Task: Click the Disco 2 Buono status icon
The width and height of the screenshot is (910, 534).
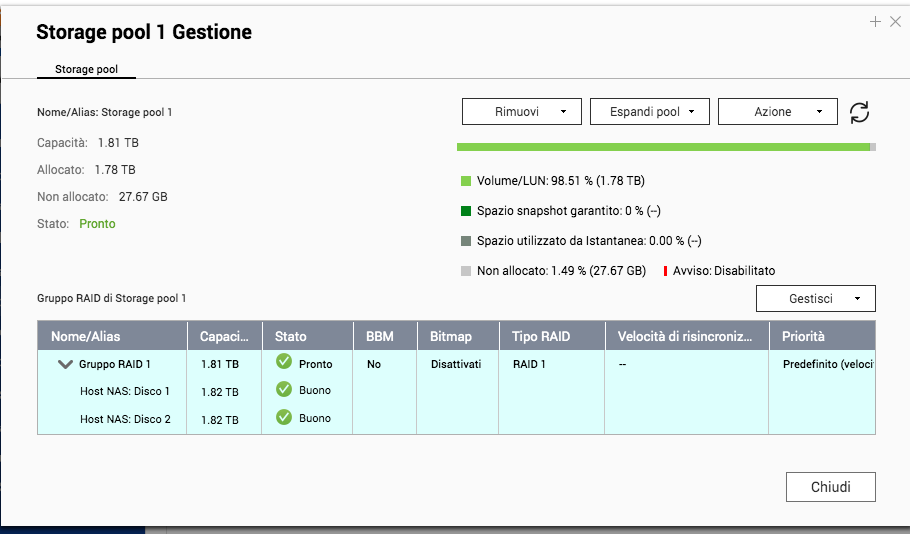Action: tap(284, 417)
